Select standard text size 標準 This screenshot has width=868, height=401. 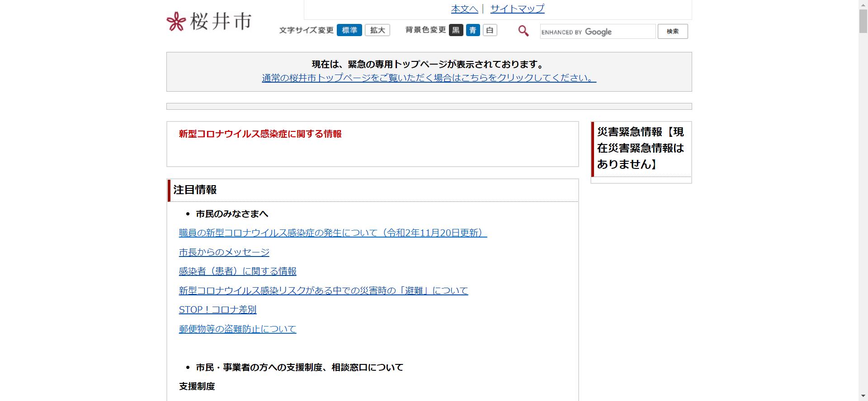[x=349, y=30]
